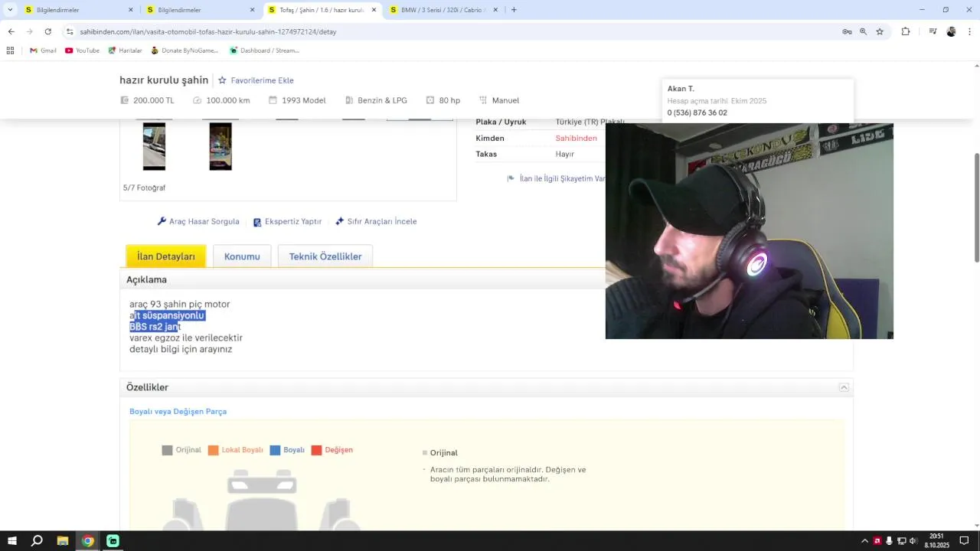The width and height of the screenshot is (980, 551).
Task: Collapse the Özellikler section
Action: pyautogui.click(x=844, y=387)
